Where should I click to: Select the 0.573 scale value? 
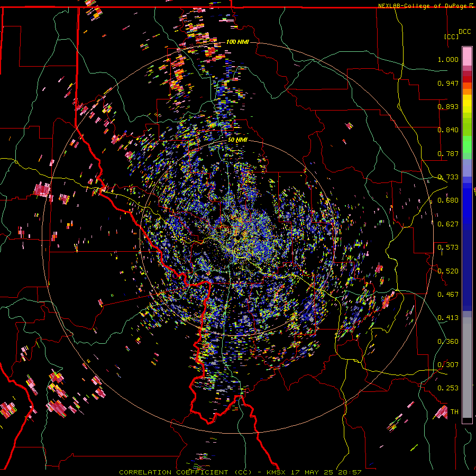448,248
